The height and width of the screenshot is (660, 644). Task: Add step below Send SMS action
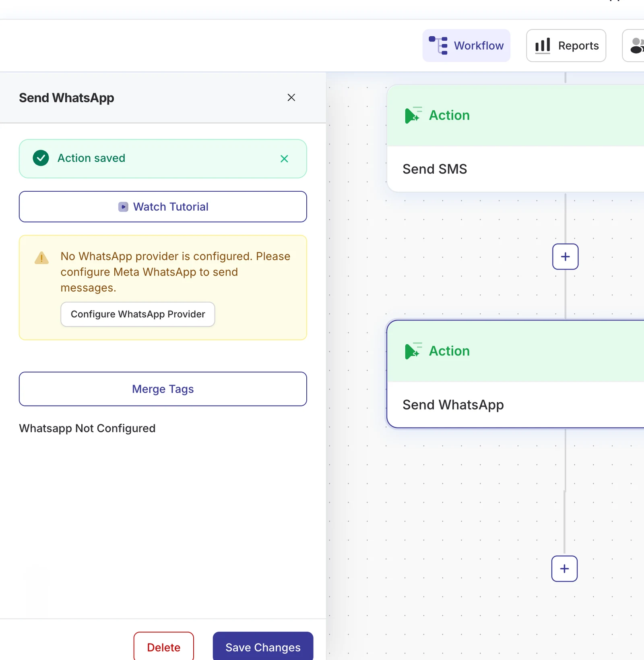pos(565,257)
